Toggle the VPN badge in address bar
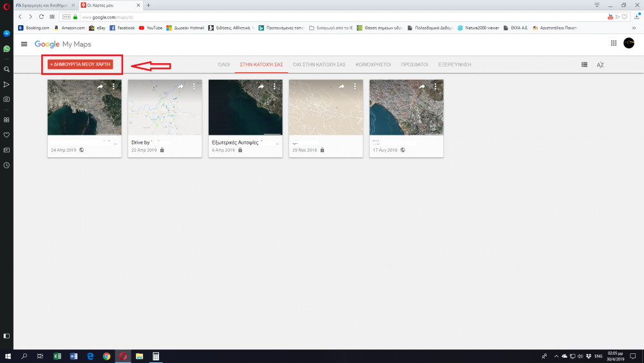644x363 pixels. [x=66, y=17]
